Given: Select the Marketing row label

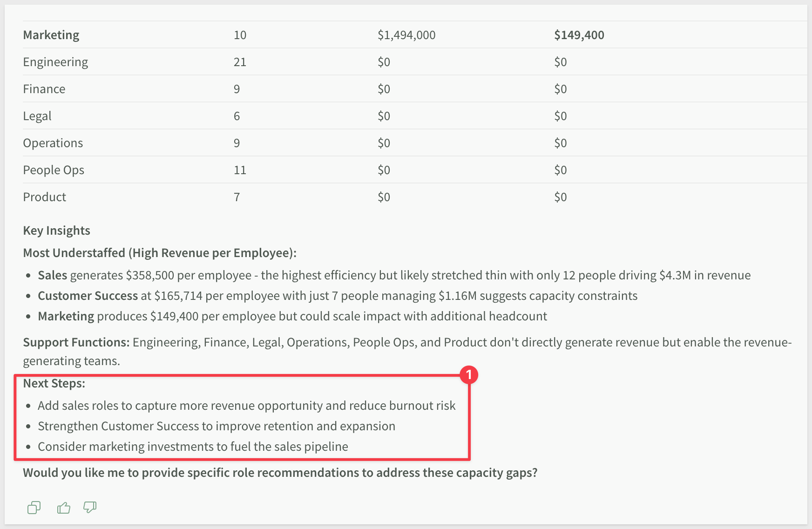Looking at the screenshot, I should 51,35.
